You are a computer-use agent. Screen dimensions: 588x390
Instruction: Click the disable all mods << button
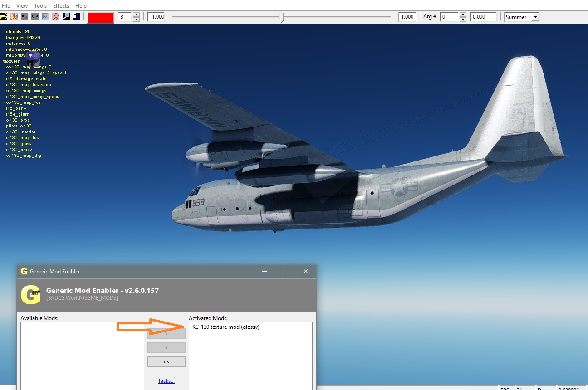pos(166,361)
